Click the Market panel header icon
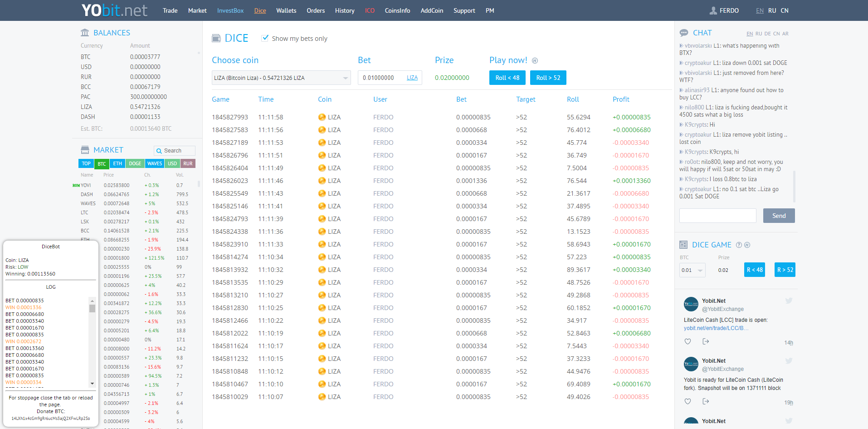This screenshot has height=429, width=868. click(x=85, y=150)
